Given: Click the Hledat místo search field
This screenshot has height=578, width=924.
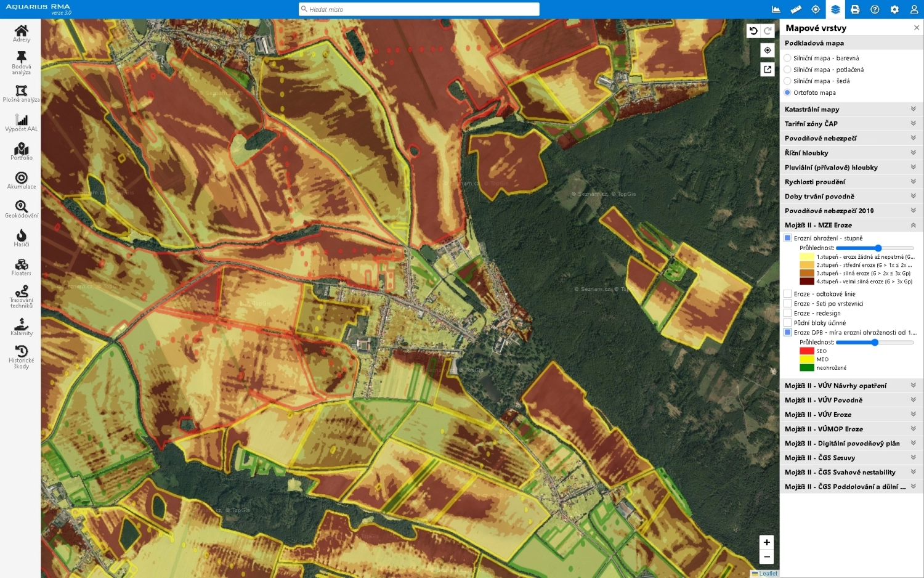Looking at the screenshot, I should point(419,9).
